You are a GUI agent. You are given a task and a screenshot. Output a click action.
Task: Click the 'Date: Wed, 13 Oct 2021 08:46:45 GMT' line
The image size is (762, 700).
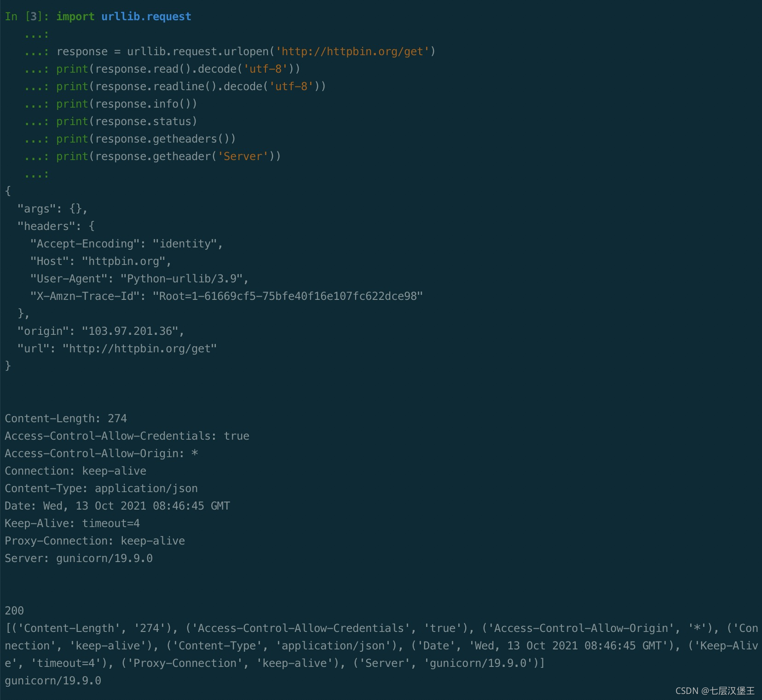click(117, 506)
